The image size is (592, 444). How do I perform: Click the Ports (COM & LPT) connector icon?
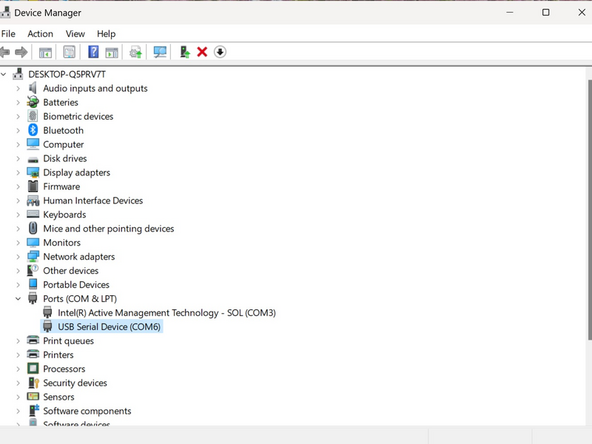pos(33,299)
